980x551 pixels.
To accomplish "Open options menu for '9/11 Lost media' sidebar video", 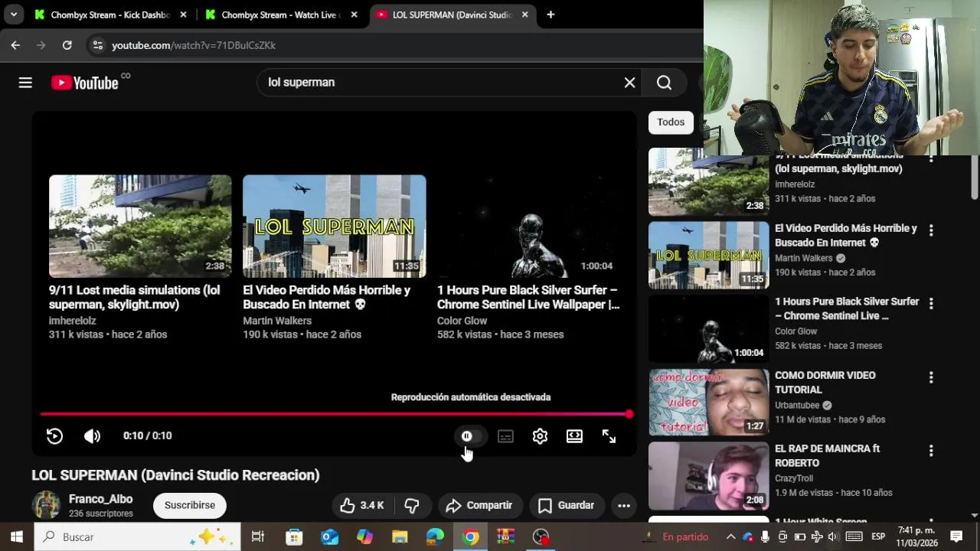I will pyautogui.click(x=931, y=158).
